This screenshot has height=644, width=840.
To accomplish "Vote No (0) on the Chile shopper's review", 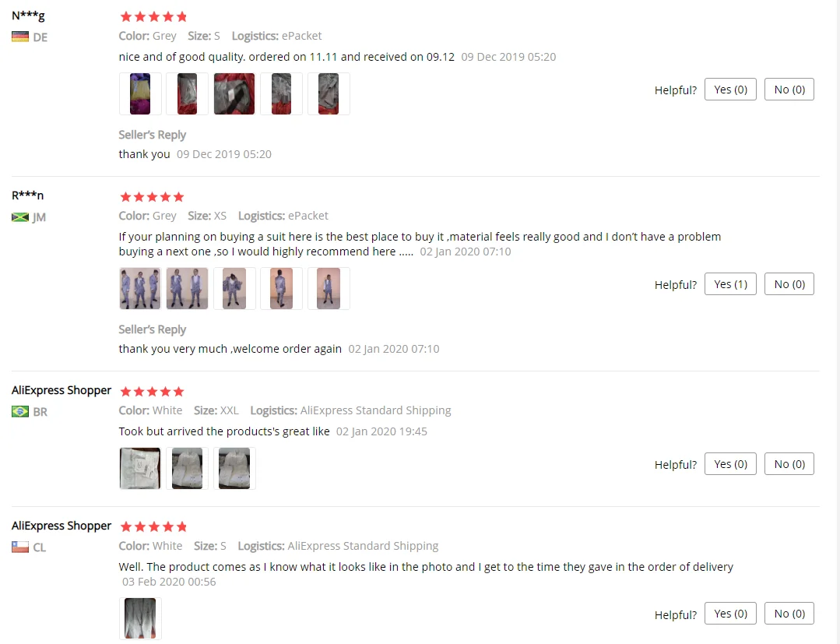I will coord(789,614).
